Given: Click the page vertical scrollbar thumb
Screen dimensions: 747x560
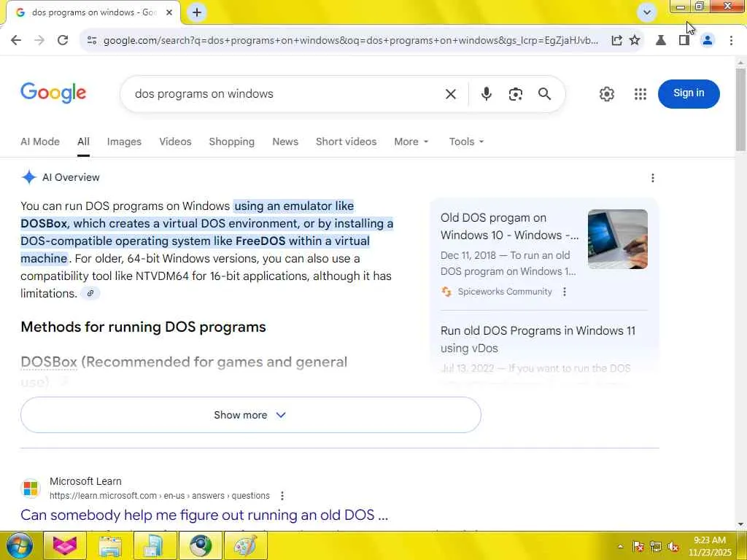Looking at the screenshot, I should 740,109.
